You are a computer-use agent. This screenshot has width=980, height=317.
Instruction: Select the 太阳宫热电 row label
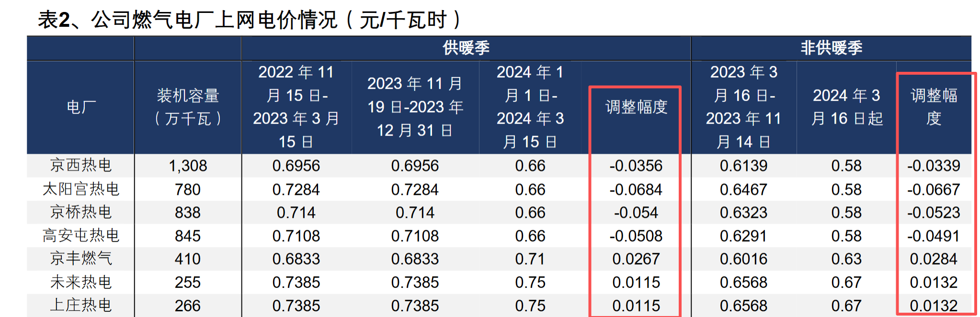click(x=81, y=189)
